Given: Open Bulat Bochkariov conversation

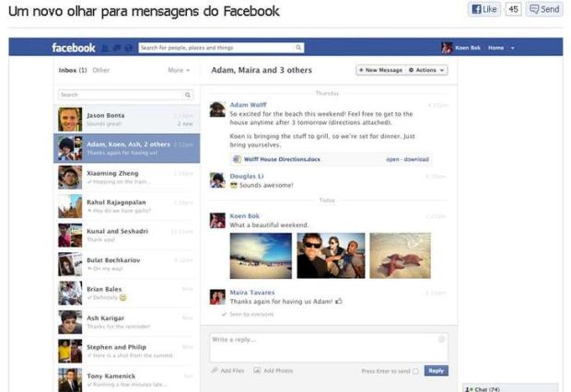Looking at the screenshot, I should point(127,264).
